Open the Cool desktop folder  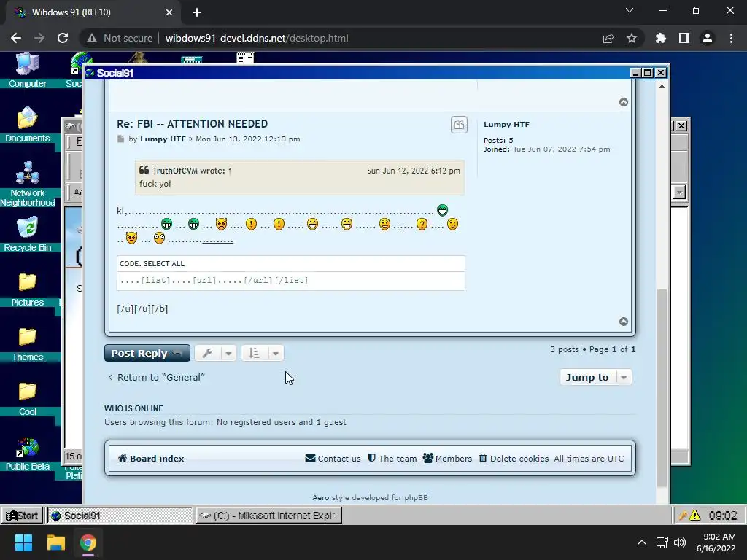coord(27,398)
